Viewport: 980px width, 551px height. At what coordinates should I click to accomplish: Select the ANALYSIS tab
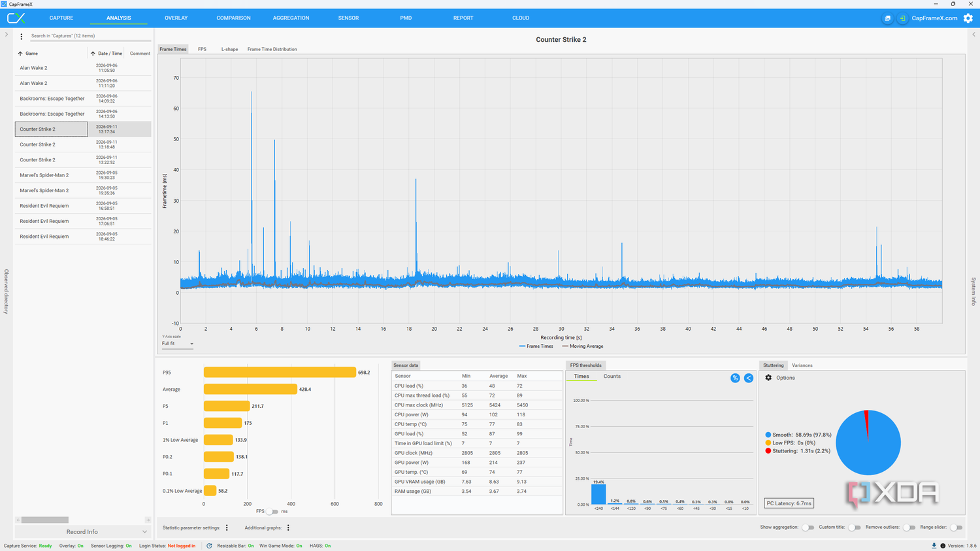[119, 18]
